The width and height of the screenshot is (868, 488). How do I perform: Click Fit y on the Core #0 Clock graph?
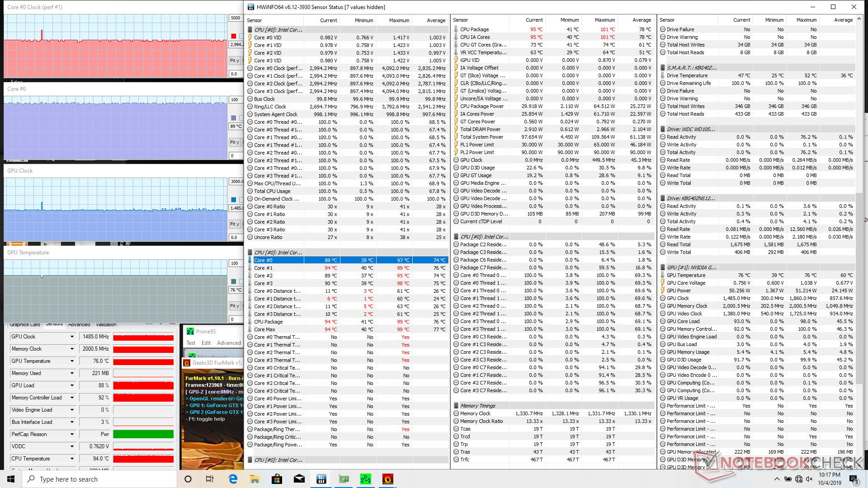click(234, 61)
